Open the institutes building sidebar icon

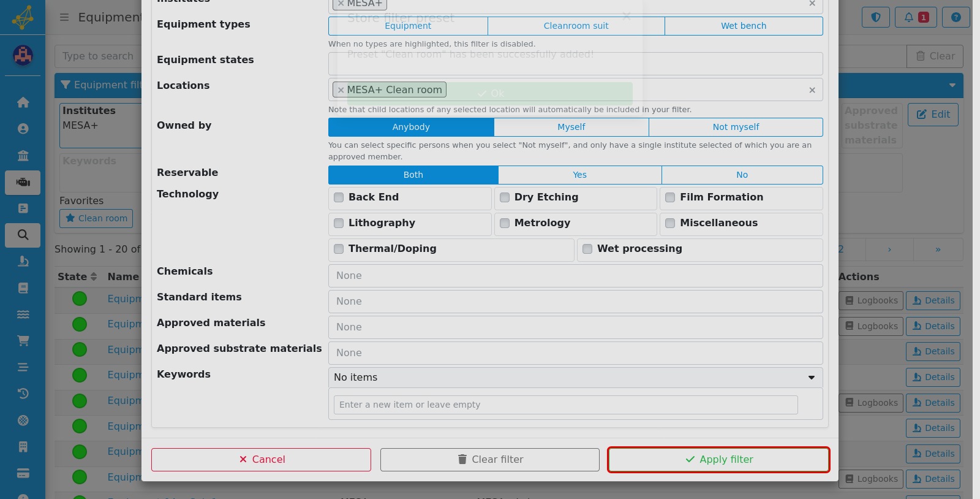[23, 155]
